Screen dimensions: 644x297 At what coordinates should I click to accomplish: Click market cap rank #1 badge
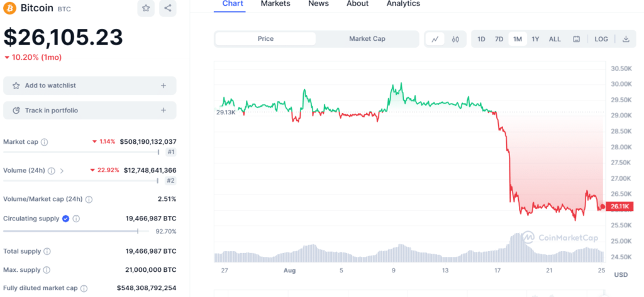coord(171,152)
